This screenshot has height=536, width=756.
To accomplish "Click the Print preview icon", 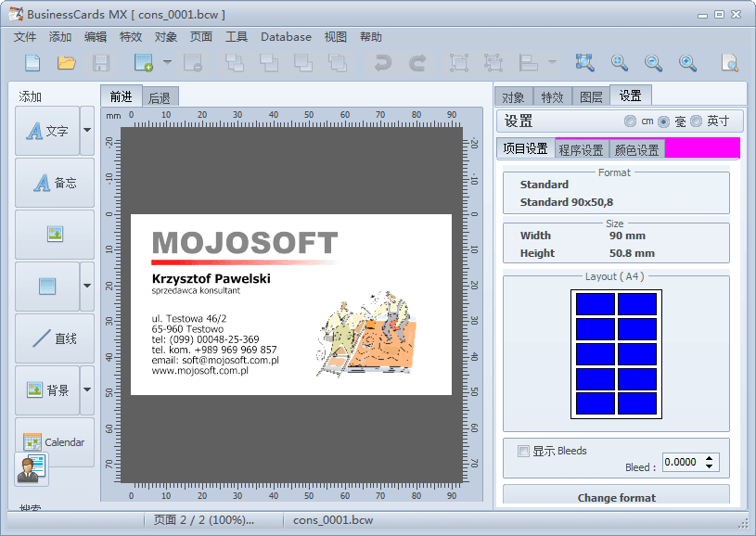I will pos(729,63).
